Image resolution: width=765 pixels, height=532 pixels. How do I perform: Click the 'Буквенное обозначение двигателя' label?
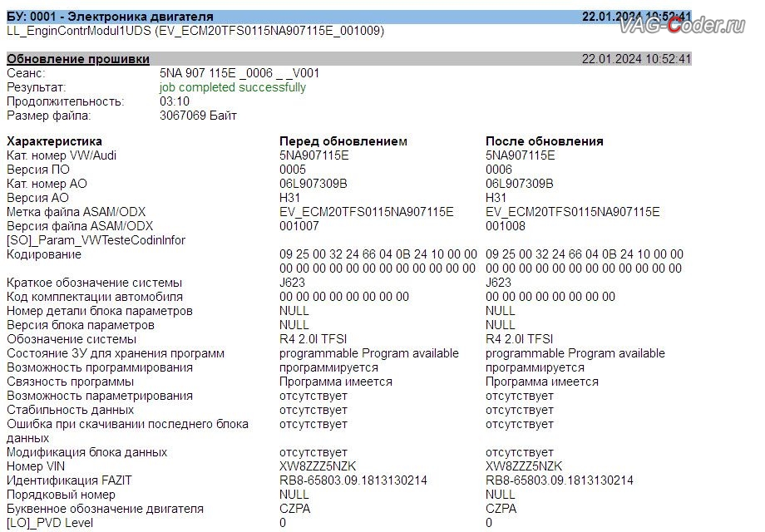point(105,509)
